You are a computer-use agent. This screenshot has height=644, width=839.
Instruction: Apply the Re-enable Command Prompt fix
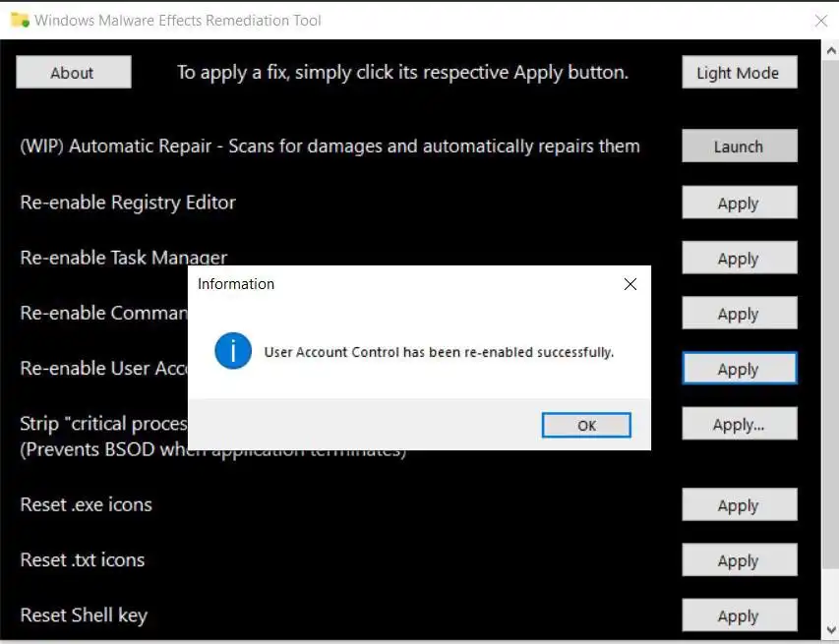(740, 313)
